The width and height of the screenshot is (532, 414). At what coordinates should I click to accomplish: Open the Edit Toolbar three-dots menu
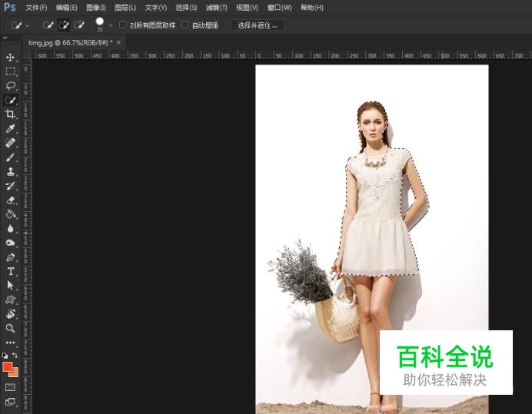tap(10, 343)
